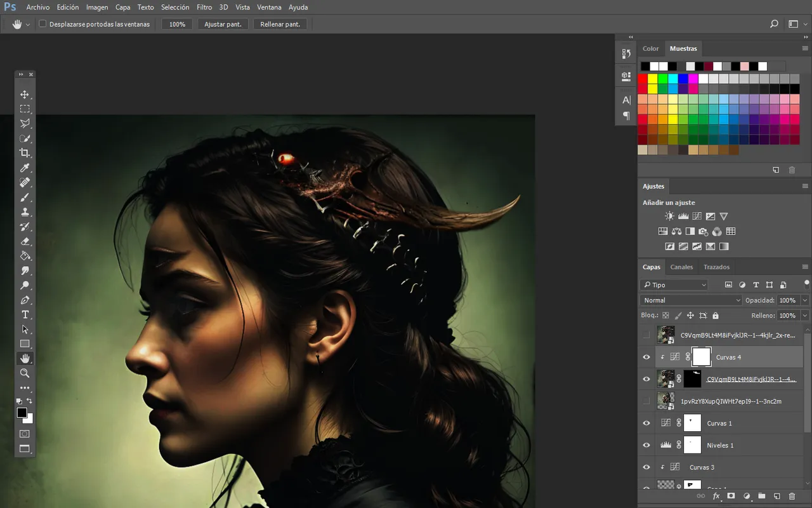The height and width of the screenshot is (508, 812).
Task: Open the workspace switcher dropdown
Action: (x=796, y=24)
